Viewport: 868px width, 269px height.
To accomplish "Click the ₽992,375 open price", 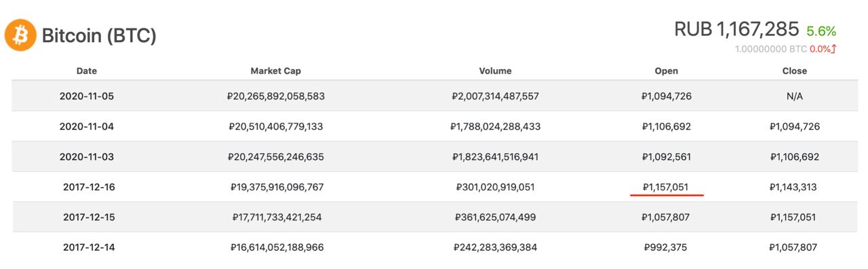I will [x=667, y=247].
